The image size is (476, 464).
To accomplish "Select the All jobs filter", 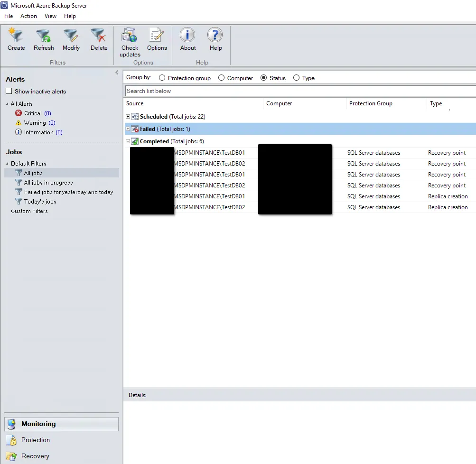I will coord(33,173).
